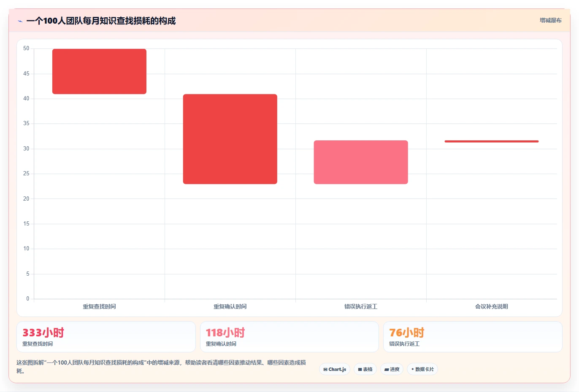Click the y-axis tick value 25
Image resolution: width=579 pixels, height=392 pixels.
26,174
